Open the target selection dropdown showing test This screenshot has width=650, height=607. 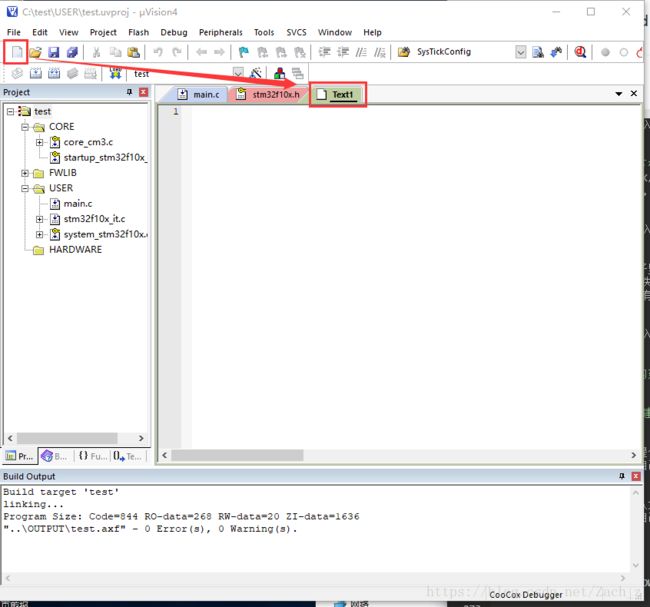tap(238, 73)
